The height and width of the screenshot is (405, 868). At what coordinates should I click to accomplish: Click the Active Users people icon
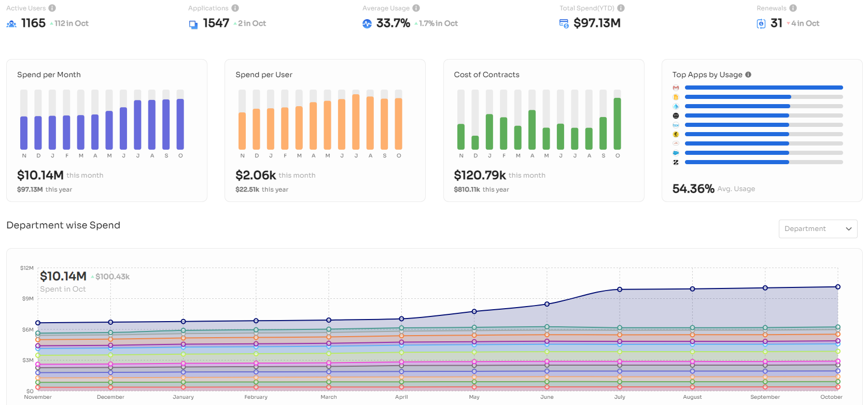[11, 24]
